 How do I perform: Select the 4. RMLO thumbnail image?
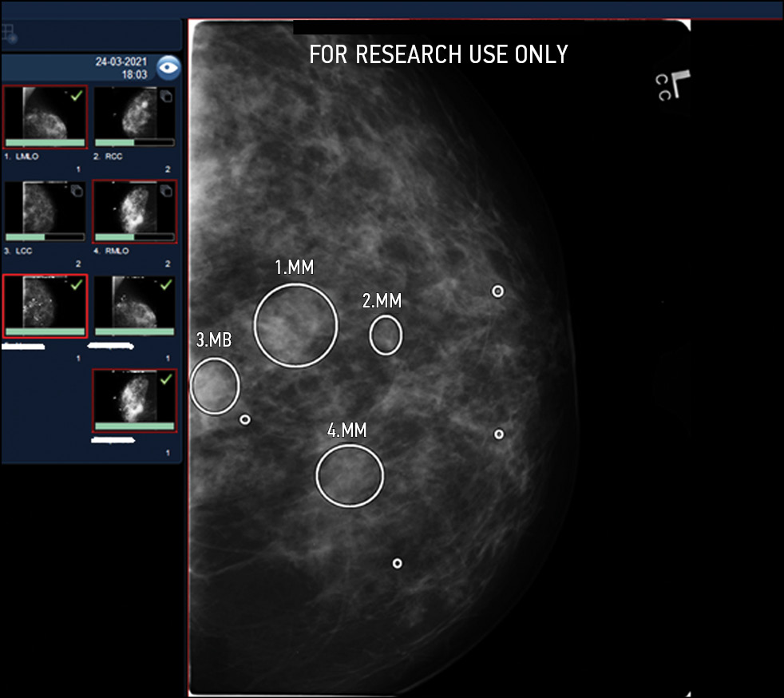click(x=134, y=208)
